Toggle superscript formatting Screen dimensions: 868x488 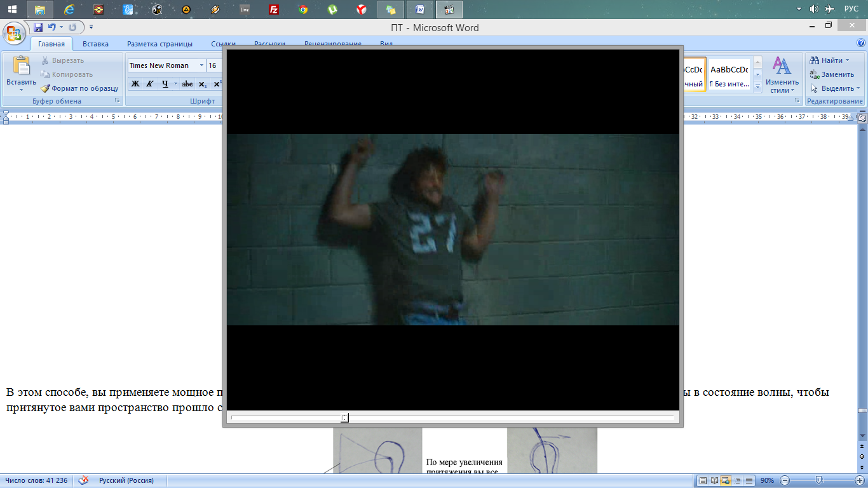pyautogui.click(x=217, y=84)
